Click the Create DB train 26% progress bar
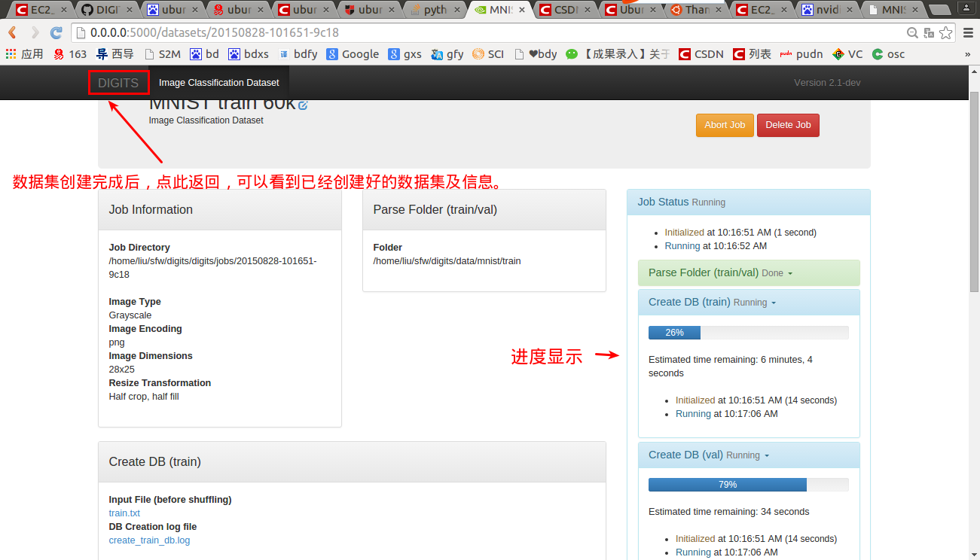Image resolution: width=980 pixels, height=560 pixels. tap(749, 333)
